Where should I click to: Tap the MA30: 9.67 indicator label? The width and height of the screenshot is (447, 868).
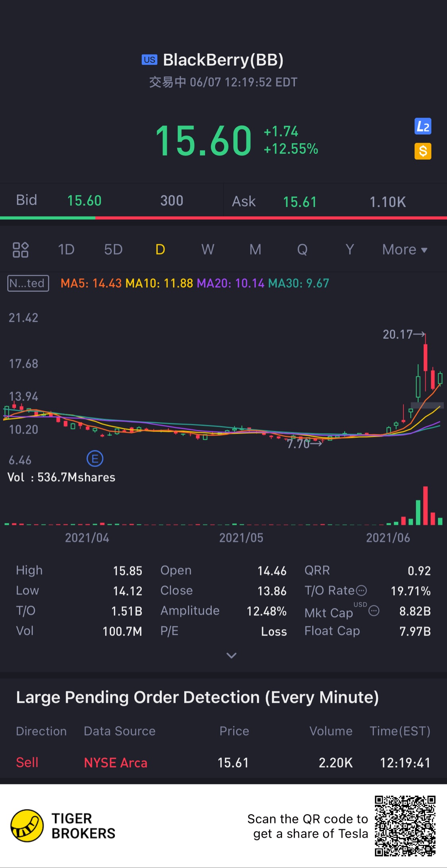pos(299,283)
